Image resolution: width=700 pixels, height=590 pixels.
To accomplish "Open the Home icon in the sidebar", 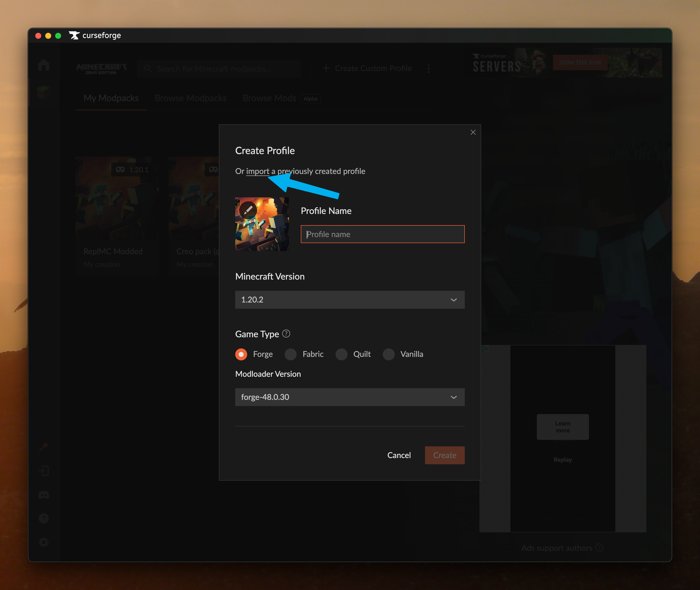I will point(44,65).
